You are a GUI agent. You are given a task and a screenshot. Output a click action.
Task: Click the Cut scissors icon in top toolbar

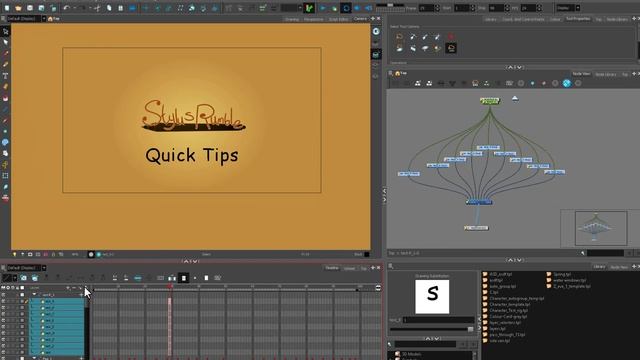click(97, 8)
